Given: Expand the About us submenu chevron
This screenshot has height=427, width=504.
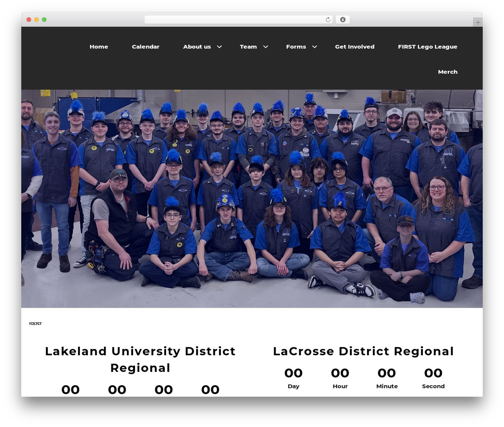Looking at the screenshot, I should (x=219, y=46).
